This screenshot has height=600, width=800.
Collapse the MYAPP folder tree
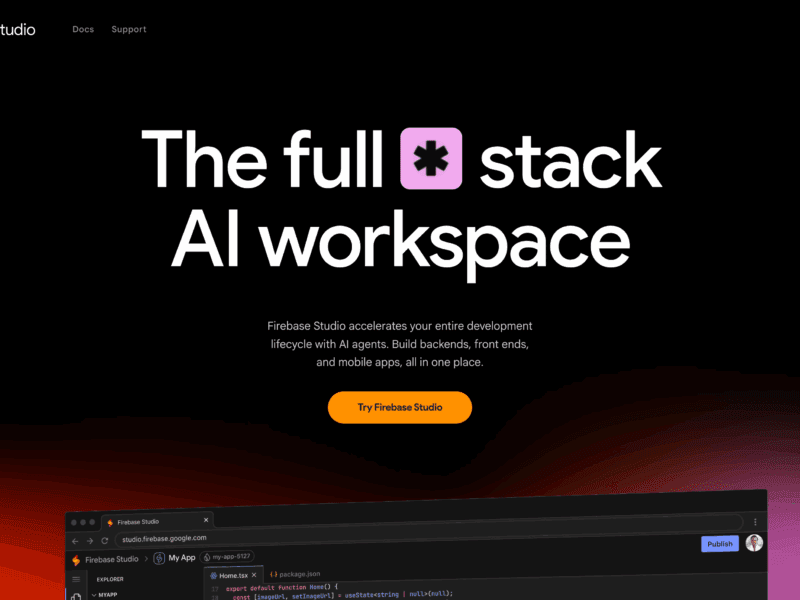(105, 595)
